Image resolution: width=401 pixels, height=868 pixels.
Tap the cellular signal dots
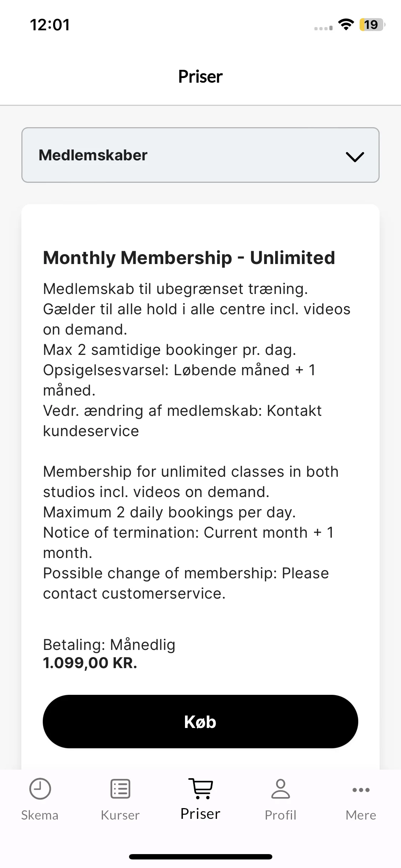click(x=323, y=28)
